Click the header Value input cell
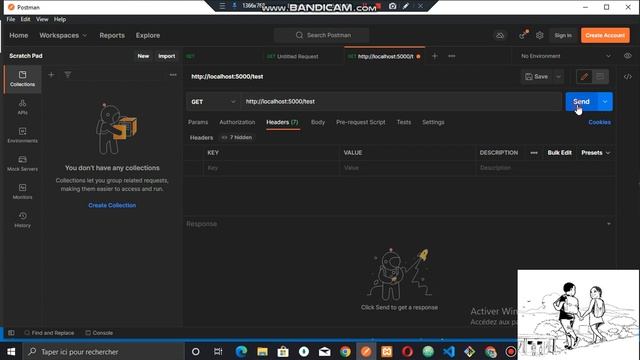The image size is (640, 360). (x=407, y=168)
